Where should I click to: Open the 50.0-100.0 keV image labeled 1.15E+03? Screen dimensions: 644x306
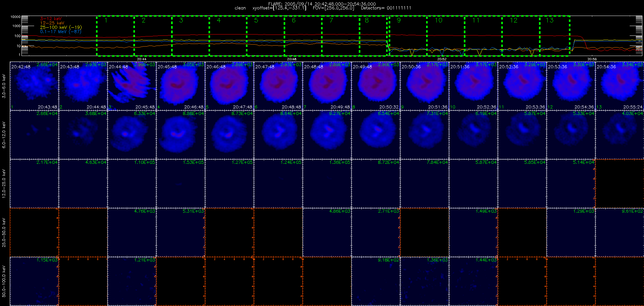[x=34, y=281]
